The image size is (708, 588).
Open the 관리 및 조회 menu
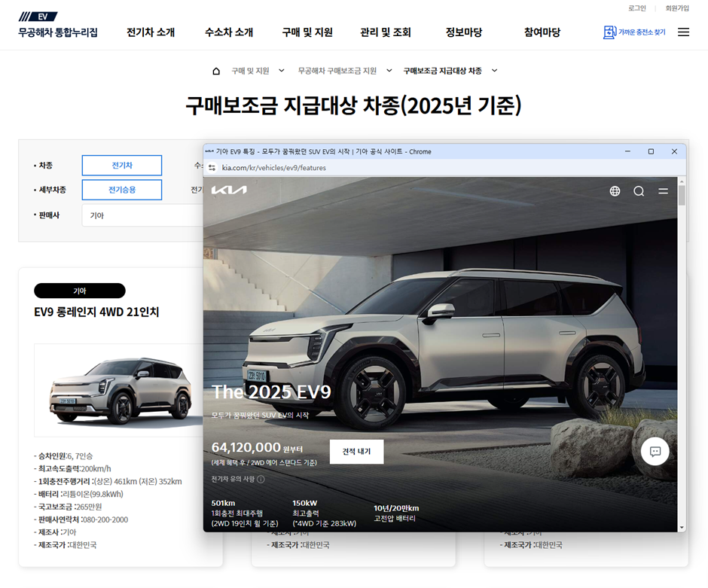click(385, 32)
